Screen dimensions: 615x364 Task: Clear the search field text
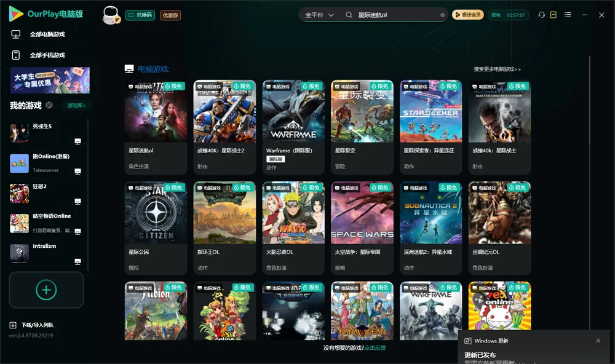(442, 15)
